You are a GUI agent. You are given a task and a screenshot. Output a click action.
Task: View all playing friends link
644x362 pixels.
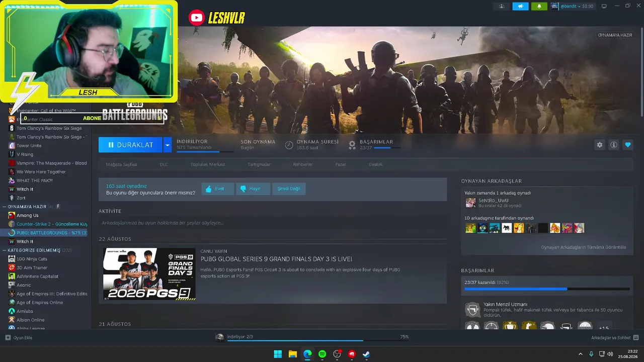583,247
